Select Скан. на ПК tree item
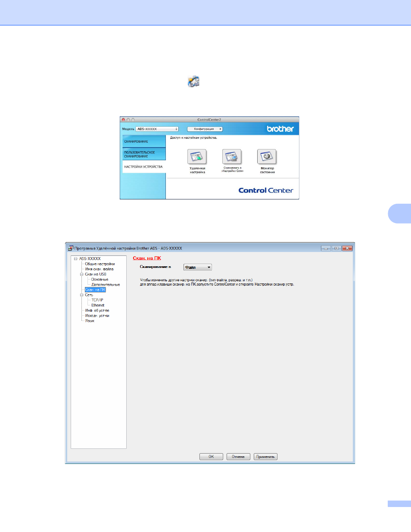The height and width of the screenshot is (532, 411). [x=95, y=290]
